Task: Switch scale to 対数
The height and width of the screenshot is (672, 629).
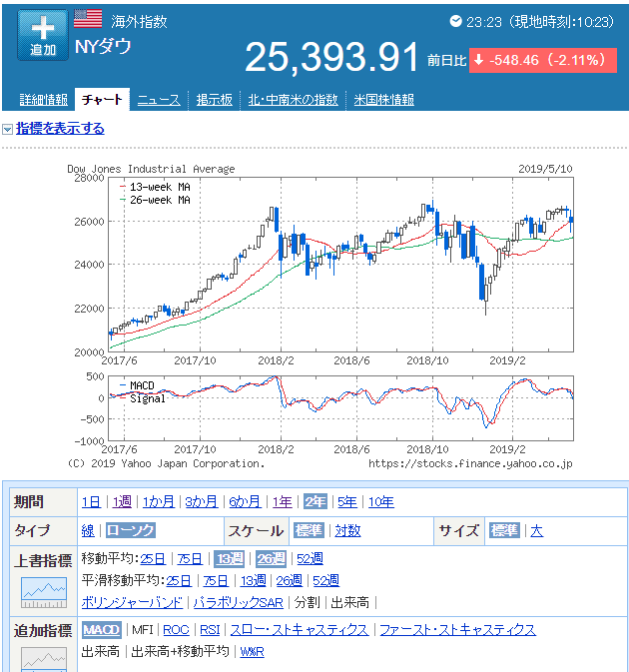Action: coord(347,530)
